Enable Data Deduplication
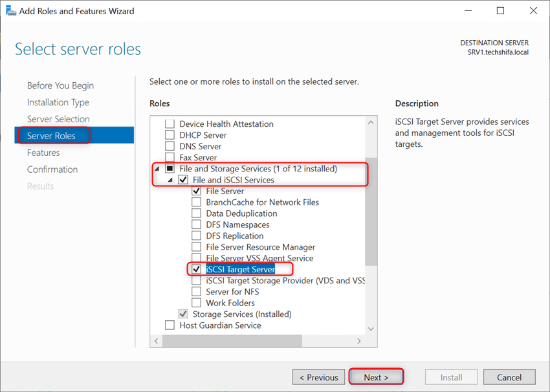550x392 pixels. [196, 213]
